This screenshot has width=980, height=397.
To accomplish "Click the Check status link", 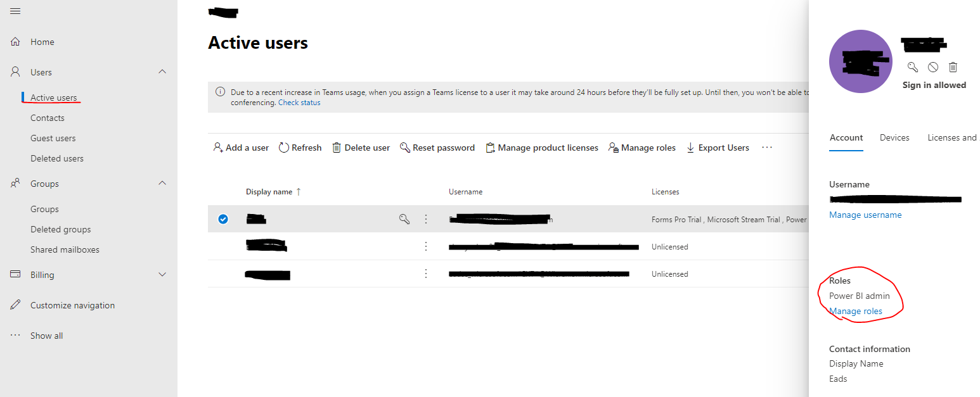I will click(x=299, y=103).
